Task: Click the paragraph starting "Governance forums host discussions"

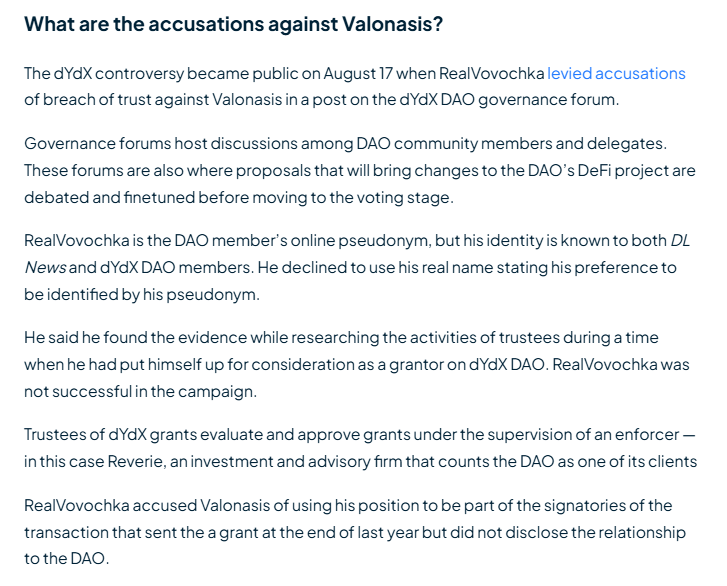Action: (x=360, y=171)
